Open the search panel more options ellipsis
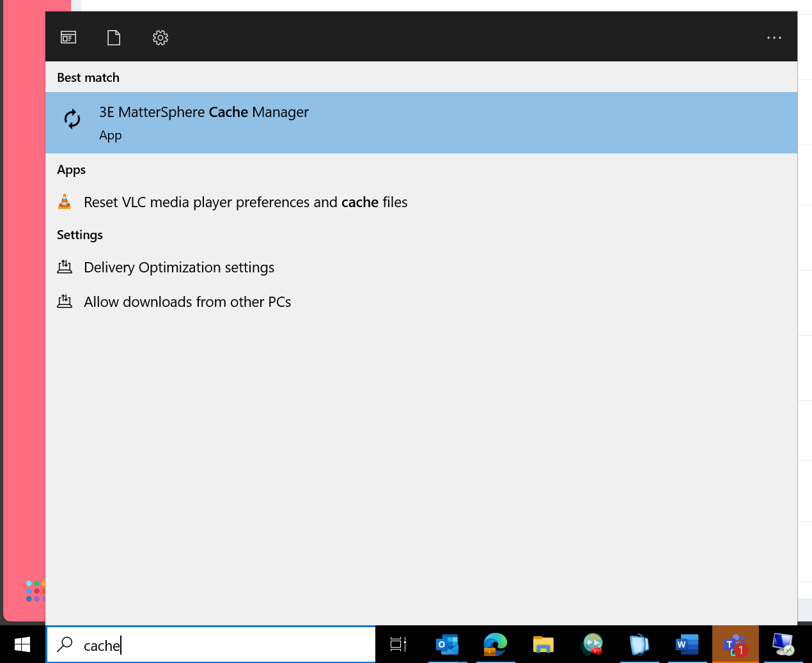This screenshot has height=663, width=812. click(774, 38)
